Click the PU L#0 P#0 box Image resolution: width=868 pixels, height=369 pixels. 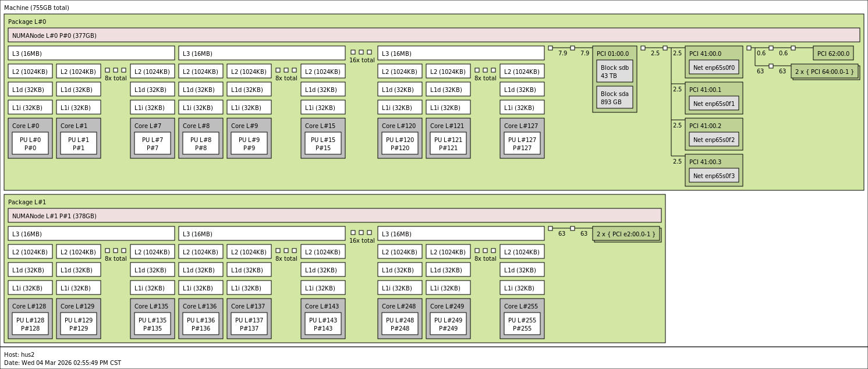click(30, 143)
